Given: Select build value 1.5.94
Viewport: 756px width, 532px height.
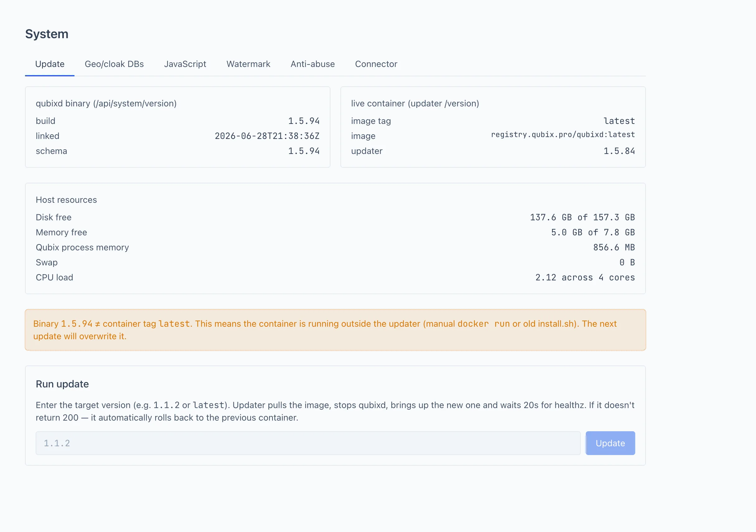Looking at the screenshot, I should tap(304, 121).
